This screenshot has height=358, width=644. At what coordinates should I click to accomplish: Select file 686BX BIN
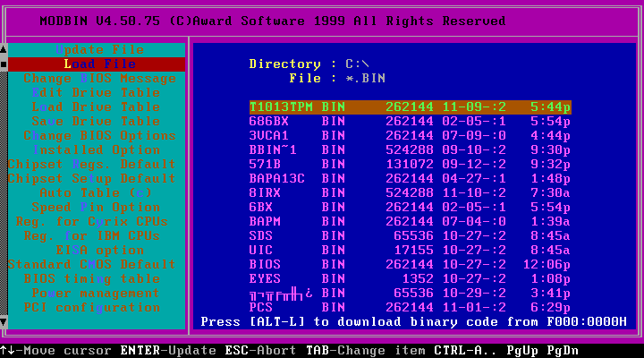coord(410,122)
